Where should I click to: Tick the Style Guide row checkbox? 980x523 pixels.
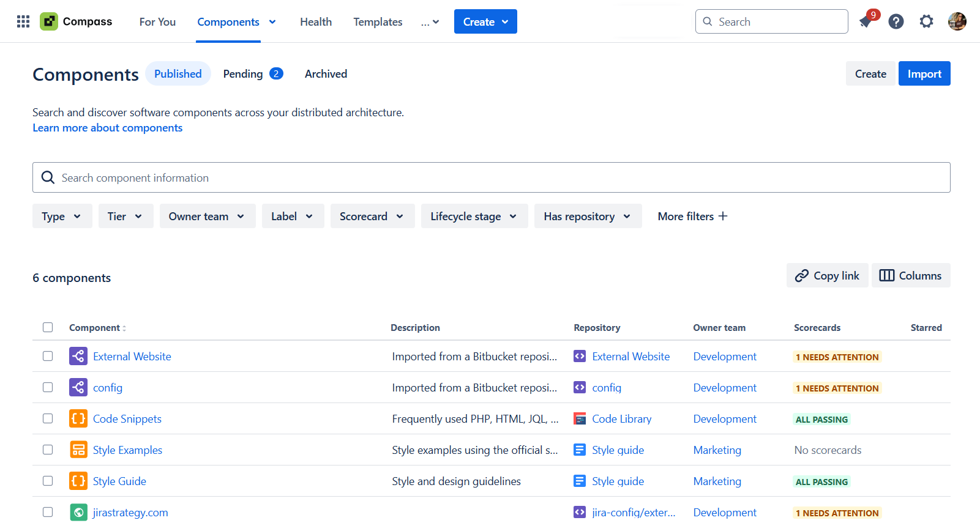[48, 481]
